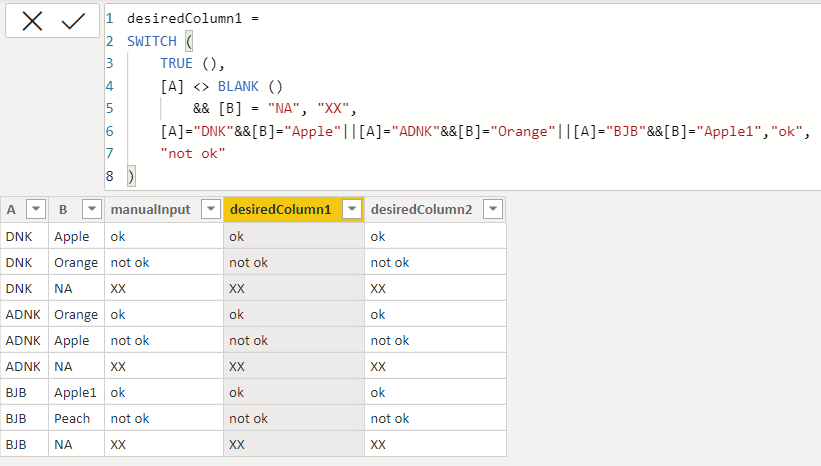Open column B filter dropdown

(x=92, y=209)
